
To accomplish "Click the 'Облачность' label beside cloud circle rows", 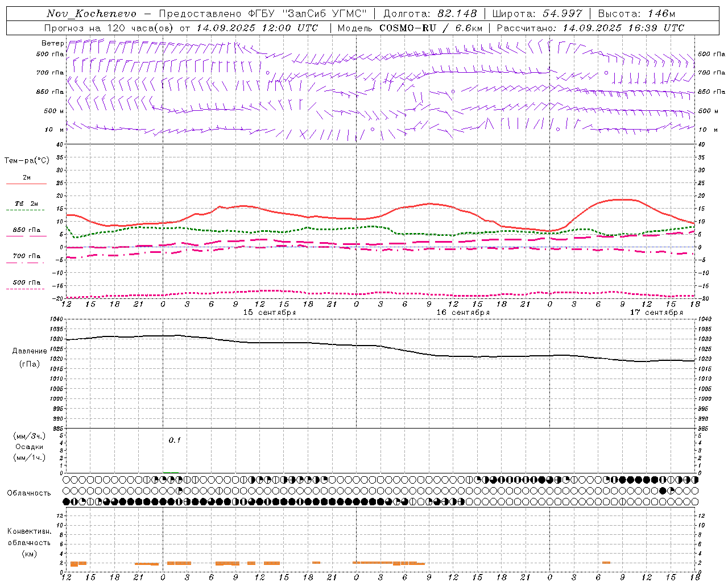I will point(29,493).
